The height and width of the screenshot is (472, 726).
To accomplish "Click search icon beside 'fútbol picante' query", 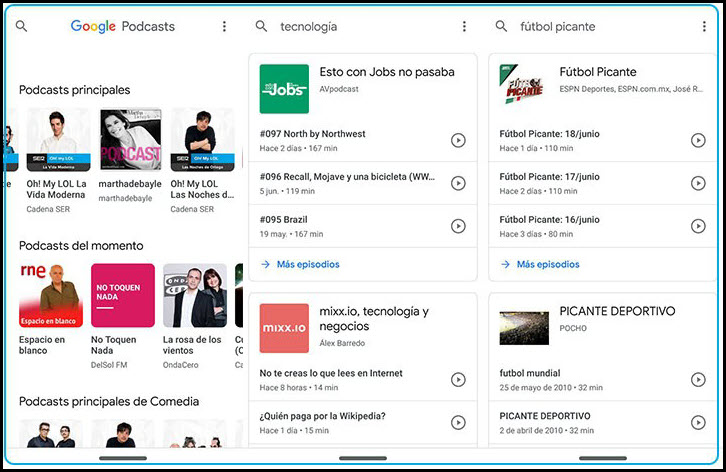I will [x=501, y=27].
